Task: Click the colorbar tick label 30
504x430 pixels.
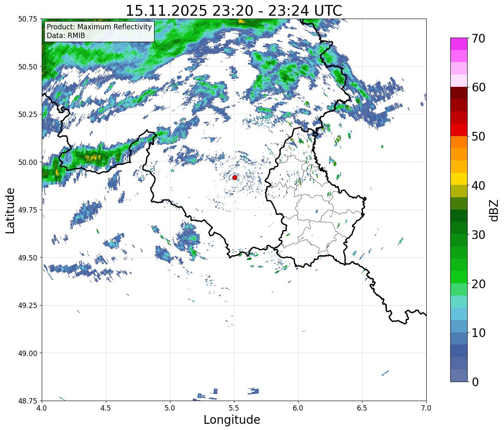Action: pyautogui.click(x=478, y=234)
